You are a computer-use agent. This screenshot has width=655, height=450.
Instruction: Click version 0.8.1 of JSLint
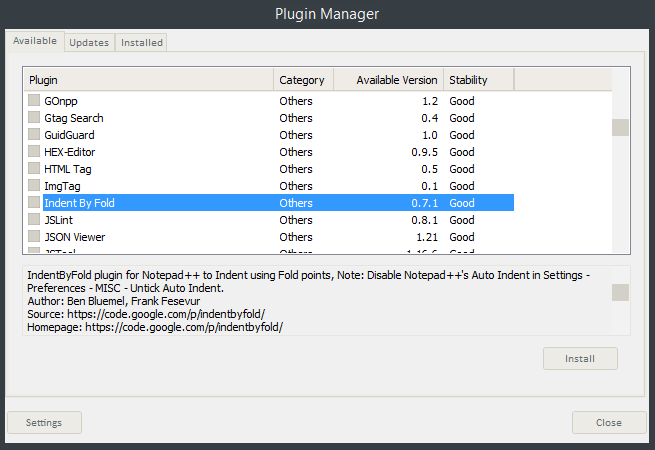424,220
